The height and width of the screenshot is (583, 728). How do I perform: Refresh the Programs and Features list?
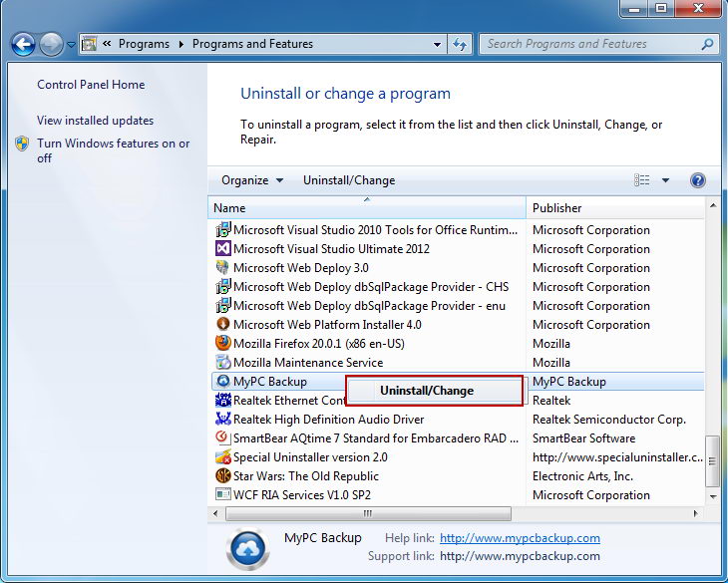[x=460, y=45]
